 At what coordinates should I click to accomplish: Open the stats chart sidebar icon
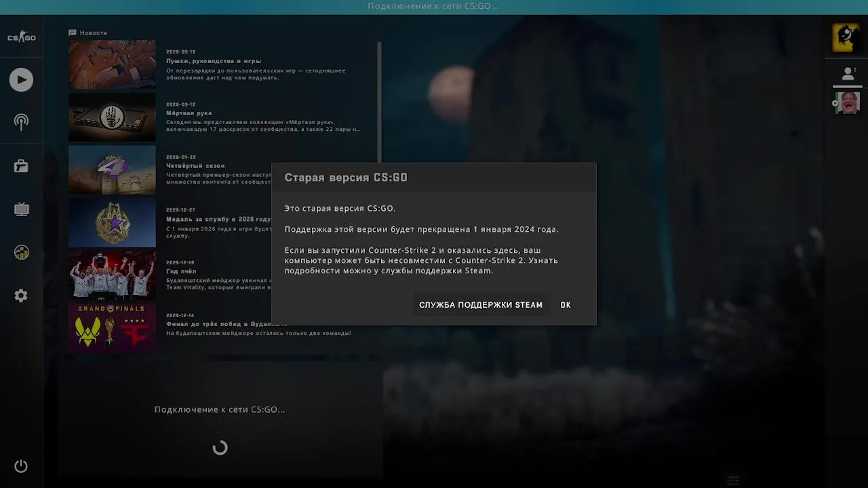(x=21, y=252)
